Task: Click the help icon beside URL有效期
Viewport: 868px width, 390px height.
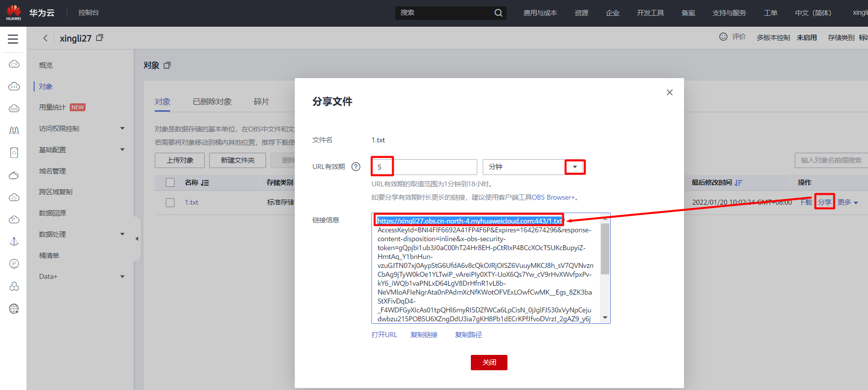Action: 356,167
